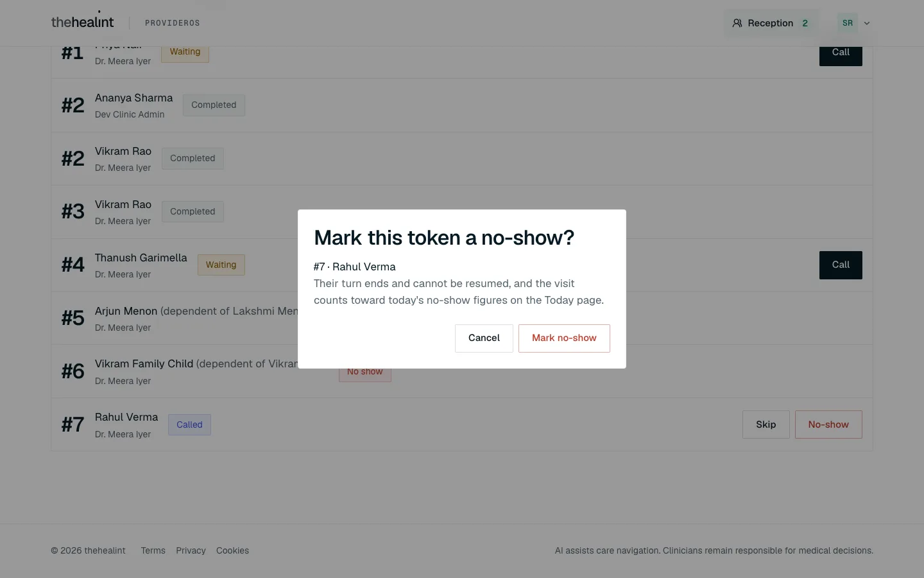
Task: Skip token #7 Rahul Verma
Action: point(766,425)
